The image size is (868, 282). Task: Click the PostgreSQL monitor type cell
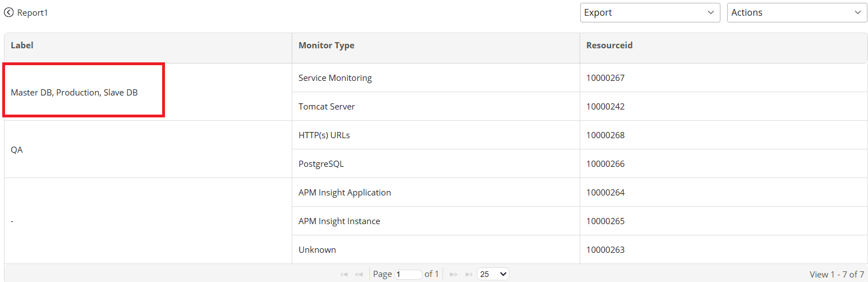coord(321,164)
